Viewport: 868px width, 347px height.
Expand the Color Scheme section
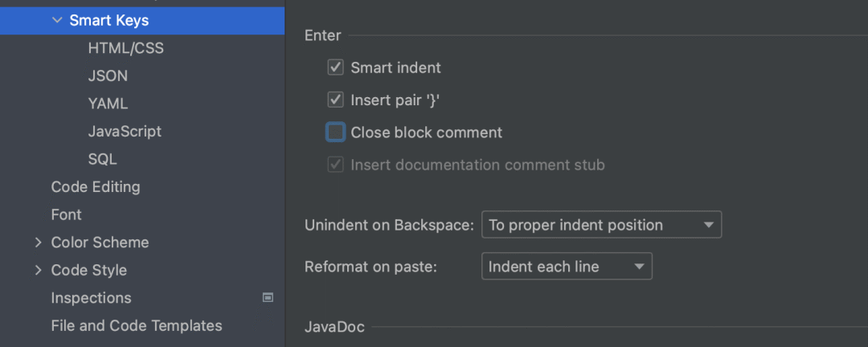coord(38,243)
